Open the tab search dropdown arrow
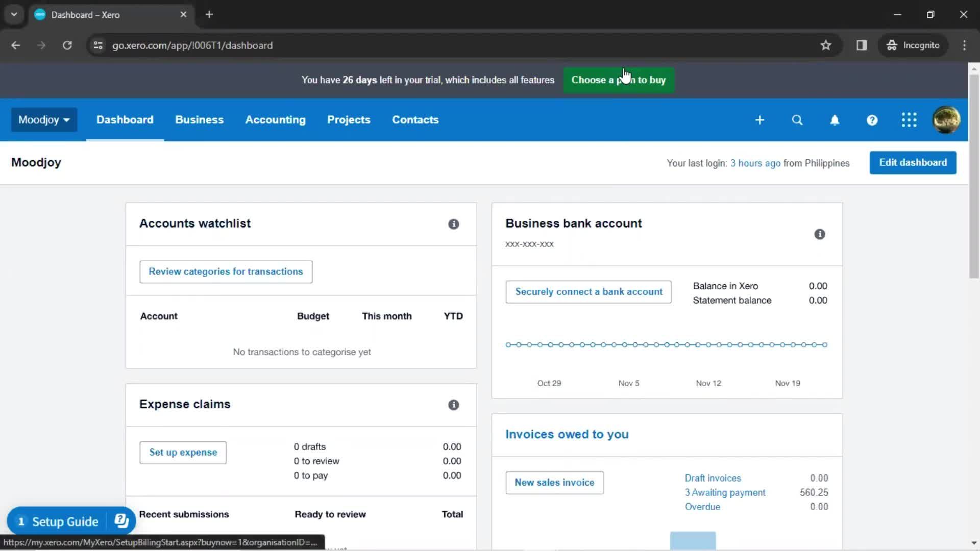The width and height of the screenshot is (980, 551). coord(14,14)
